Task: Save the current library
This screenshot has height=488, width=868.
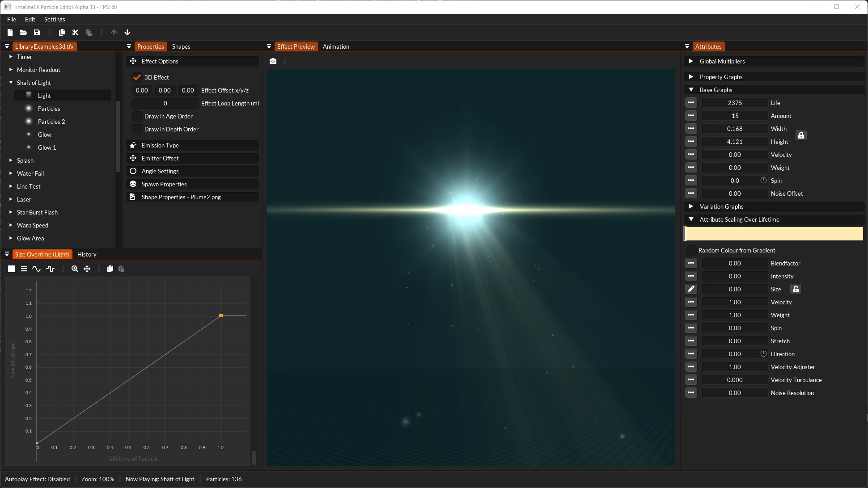Action: [37, 32]
